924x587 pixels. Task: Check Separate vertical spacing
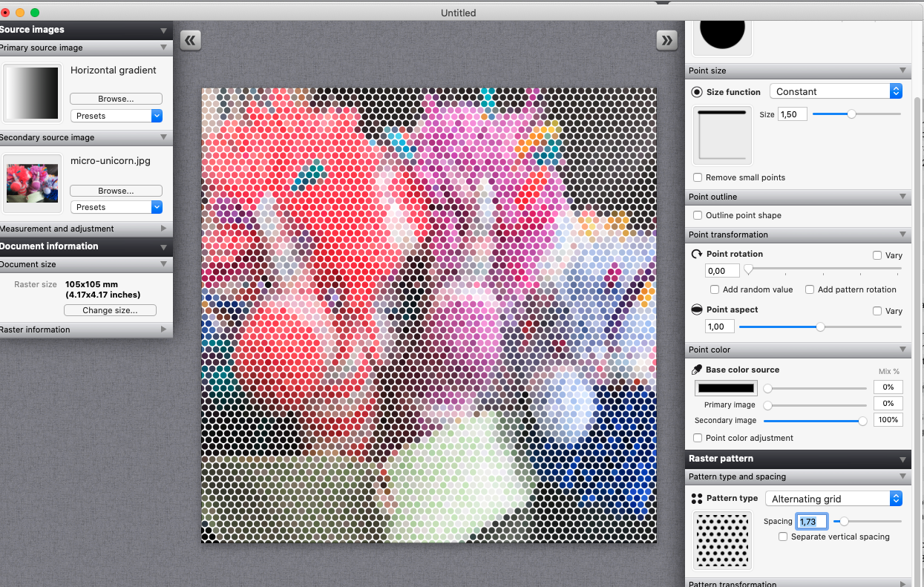click(783, 537)
